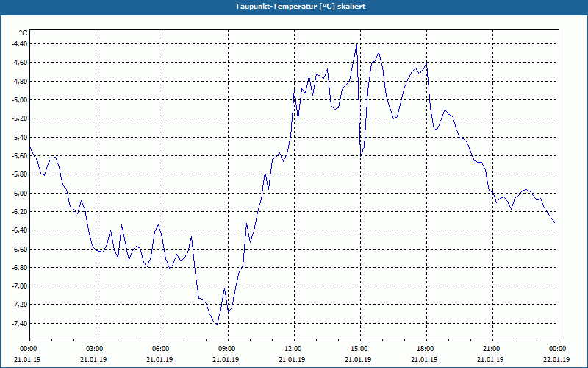Select the 15:00 time label
This screenshot has width=588, height=368.
[x=360, y=349]
